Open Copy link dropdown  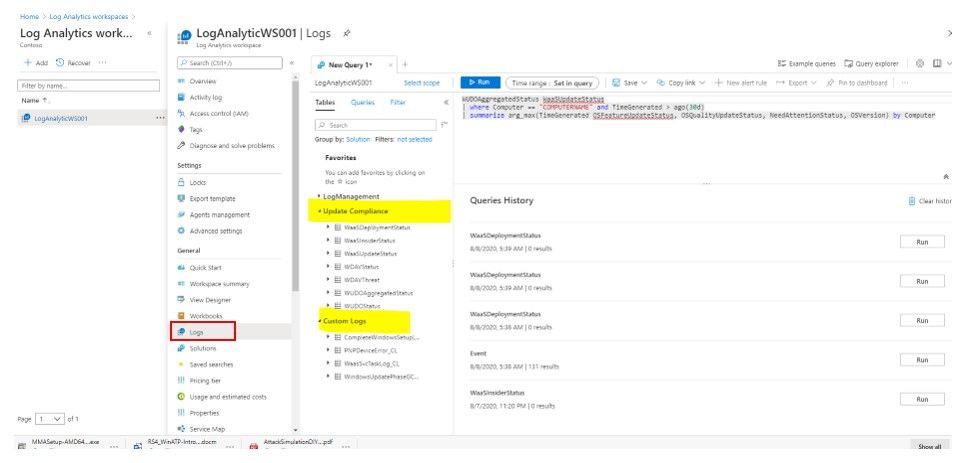[680, 83]
